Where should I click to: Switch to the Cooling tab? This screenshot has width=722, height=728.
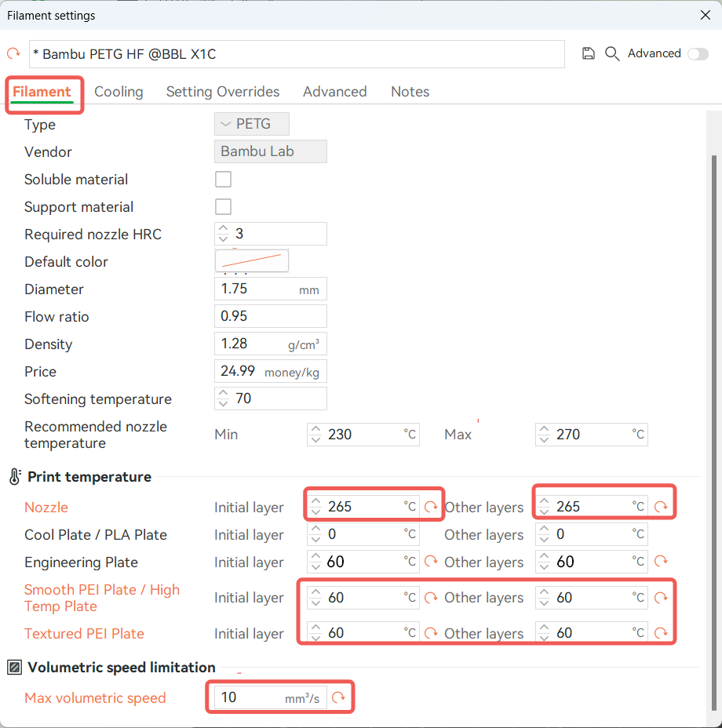[119, 92]
